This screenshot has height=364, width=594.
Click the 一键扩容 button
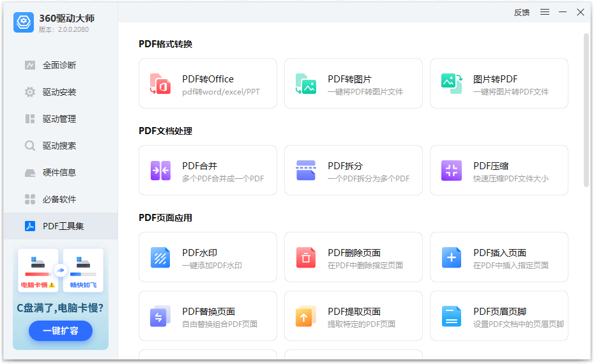(61, 331)
